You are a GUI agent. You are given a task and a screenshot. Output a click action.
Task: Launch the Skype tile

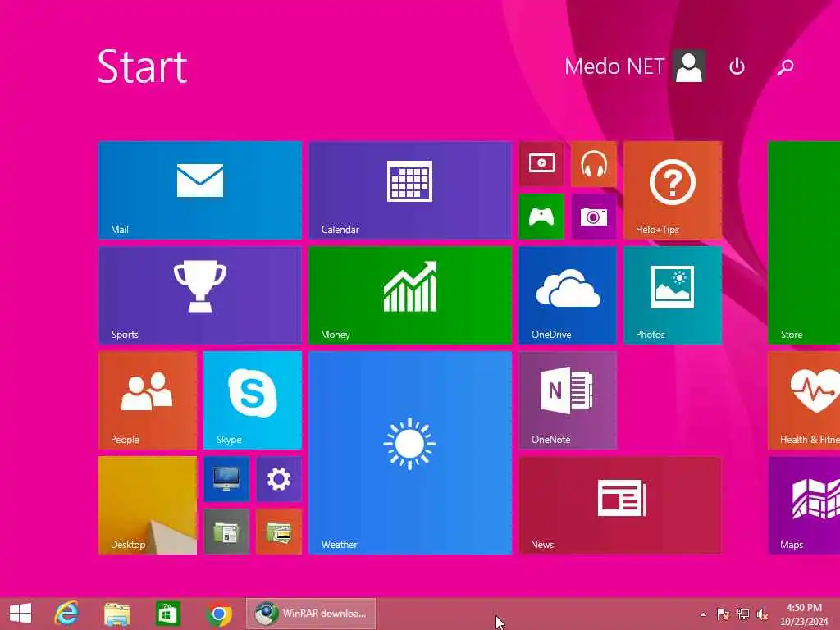click(x=253, y=400)
